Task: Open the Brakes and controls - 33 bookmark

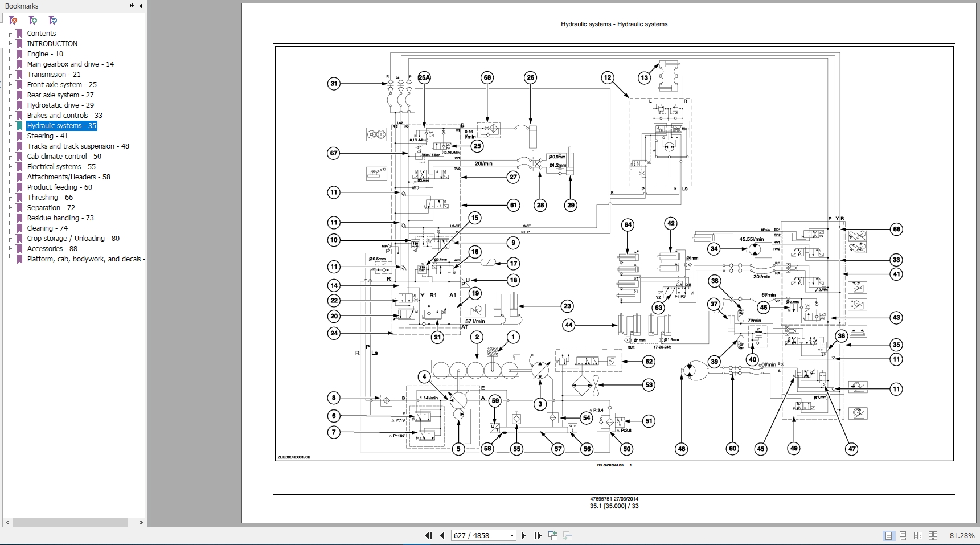Action: (65, 116)
